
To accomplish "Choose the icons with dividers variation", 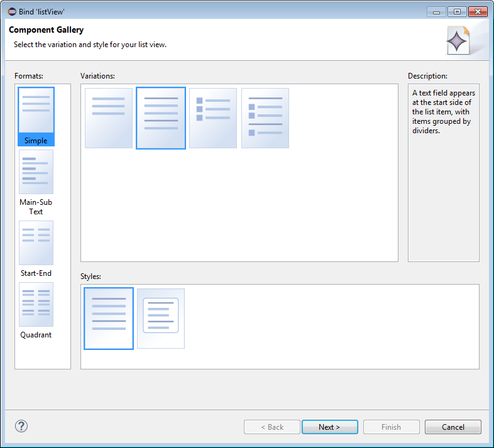I will pyautogui.click(x=265, y=118).
